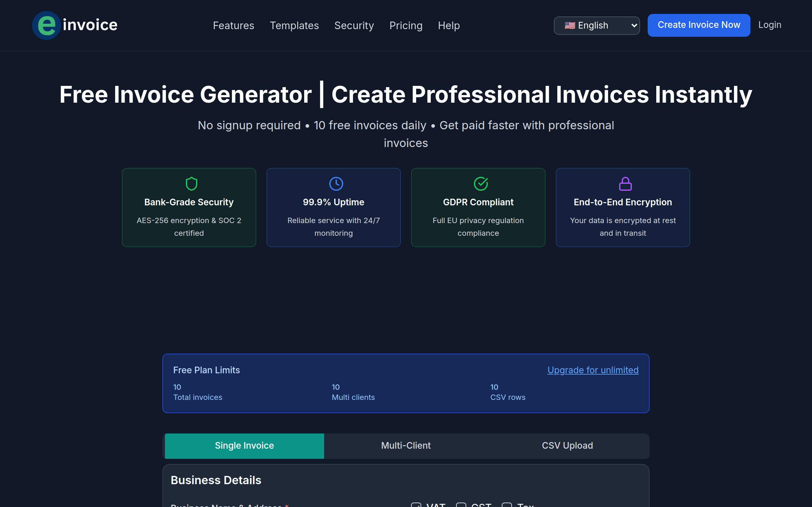
Task: Enable the Tax checkbox
Action: point(507,505)
